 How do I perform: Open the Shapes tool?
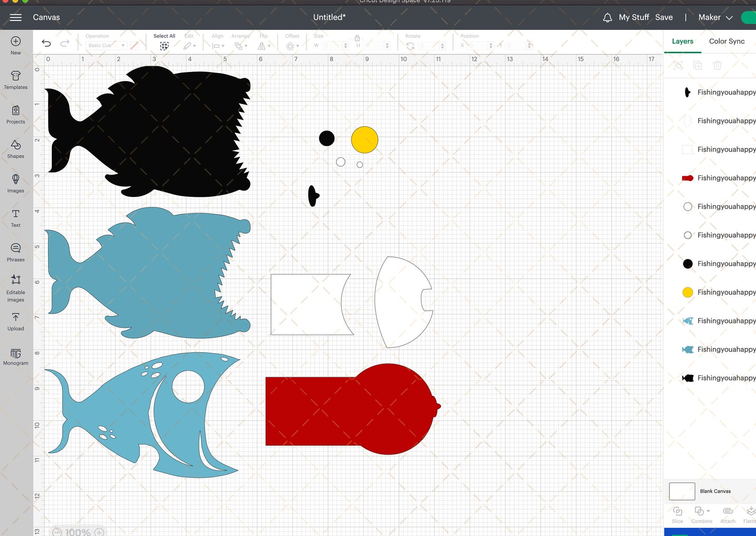(x=16, y=149)
